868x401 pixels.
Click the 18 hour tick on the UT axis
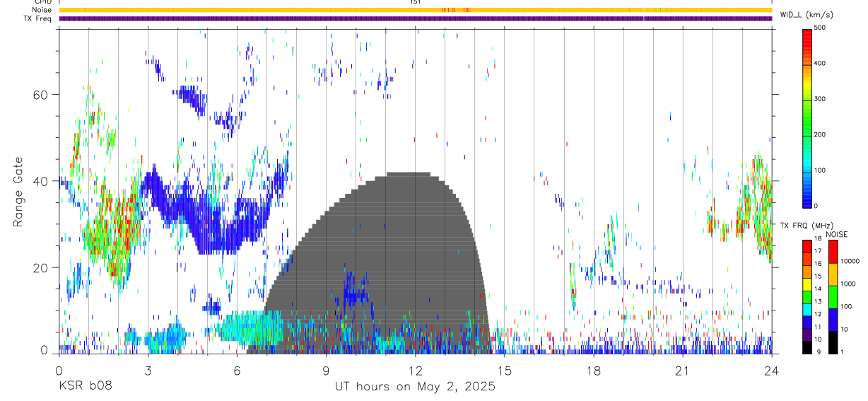tap(594, 371)
